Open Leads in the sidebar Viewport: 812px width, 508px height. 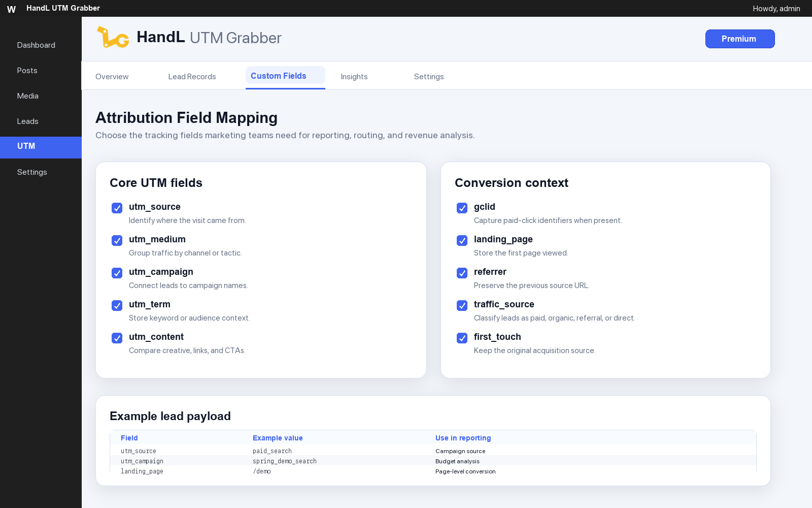pos(27,121)
